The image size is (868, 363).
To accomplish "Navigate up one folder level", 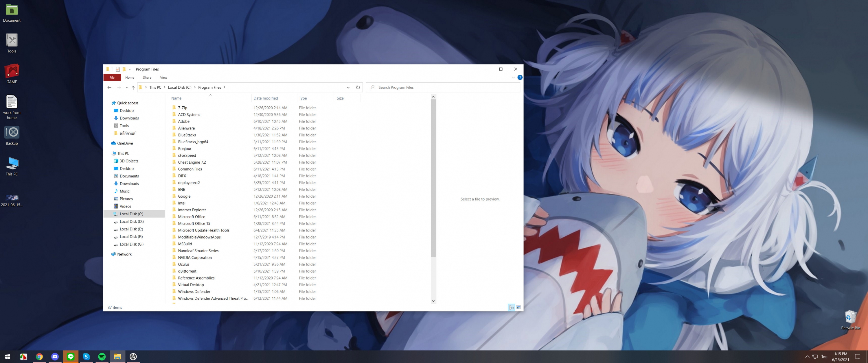I will coord(133,88).
